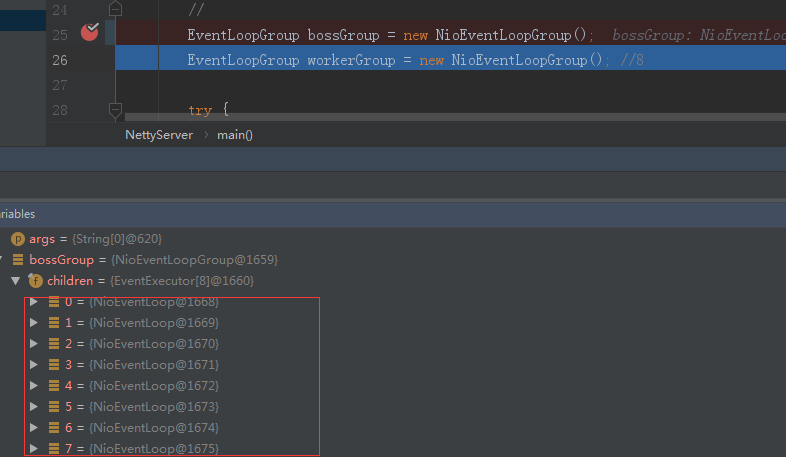The height and width of the screenshot is (457, 786).
Task: Expand array element 6 NioEventLoop@1674
Action: coord(34,427)
